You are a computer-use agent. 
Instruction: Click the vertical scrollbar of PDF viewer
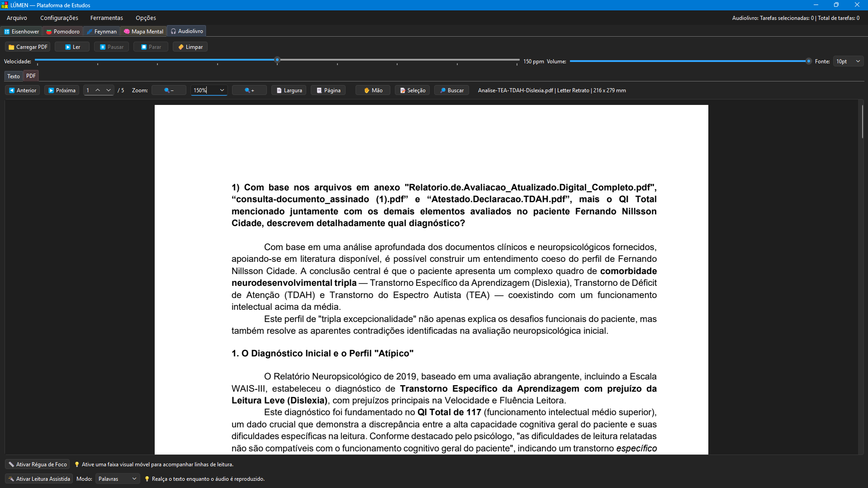[862, 122]
